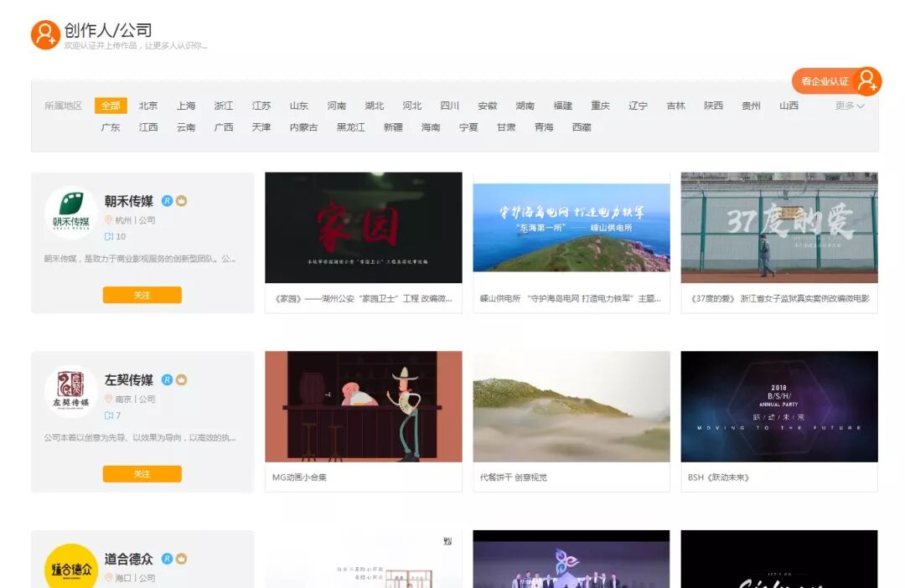Viewport: 905px width, 588px height.
Task: Click the orange creator profile icon beside 创作人/公司
Action: pyautogui.click(x=45, y=35)
